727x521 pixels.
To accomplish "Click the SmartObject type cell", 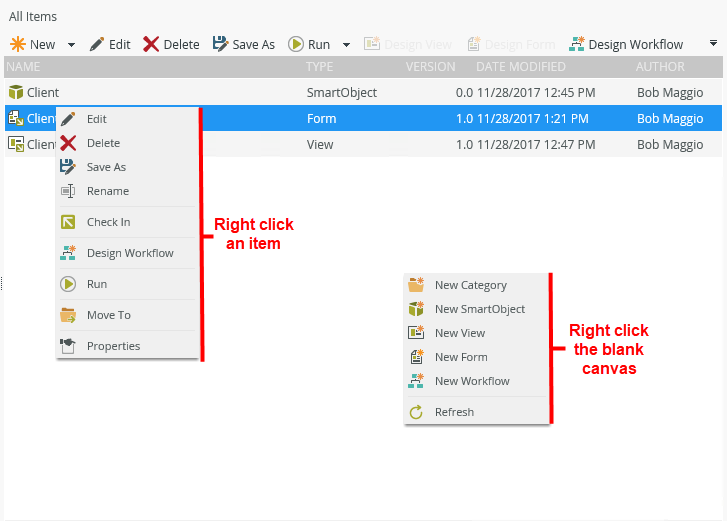I will (342, 93).
